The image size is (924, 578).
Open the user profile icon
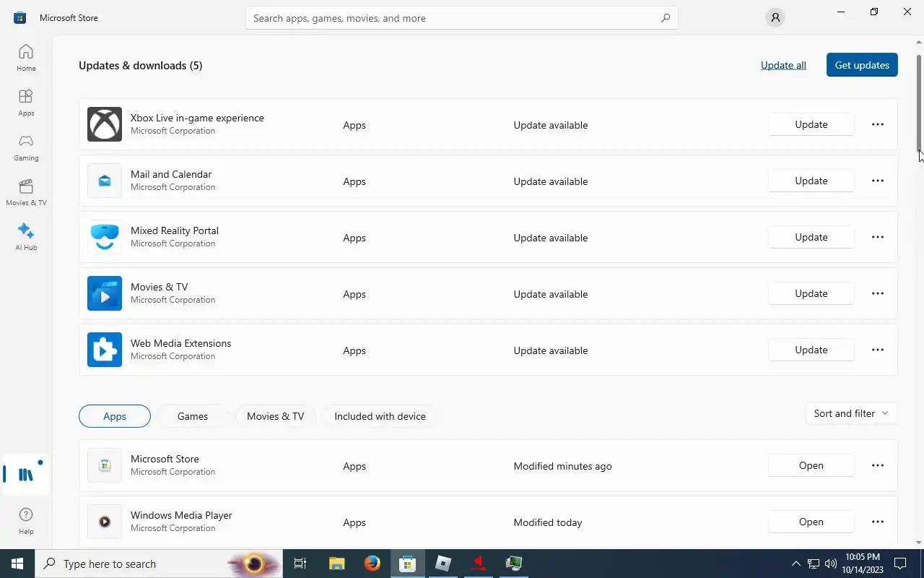775,18
